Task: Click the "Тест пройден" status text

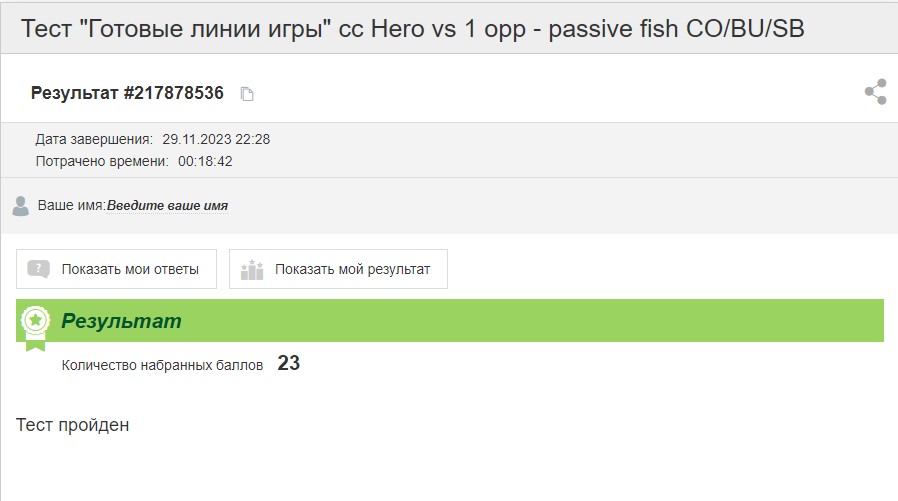Action: pyautogui.click(x=73, y=425)
